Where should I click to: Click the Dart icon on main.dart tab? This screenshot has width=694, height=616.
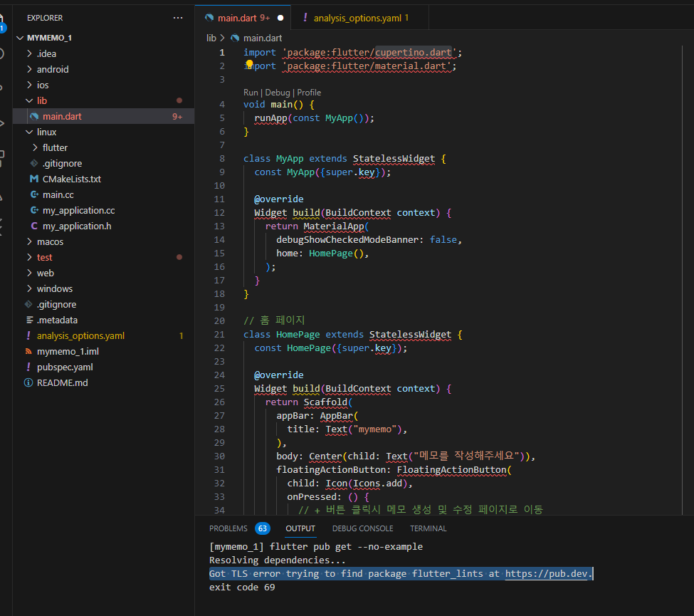pyautogui.click(x=209, y=18)
